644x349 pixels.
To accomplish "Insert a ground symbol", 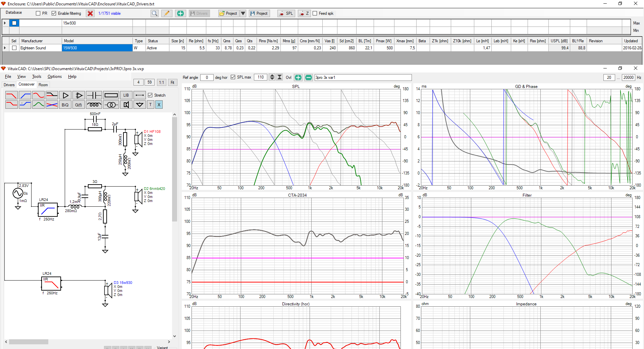I will (x=140, y=105).
